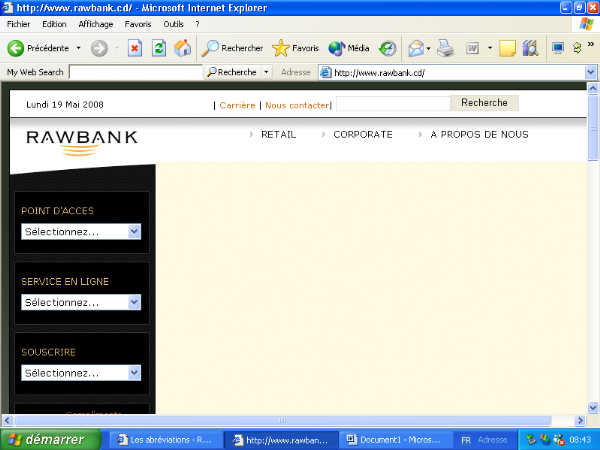
Task: Open Média globe button
Action: coord(349,48)
